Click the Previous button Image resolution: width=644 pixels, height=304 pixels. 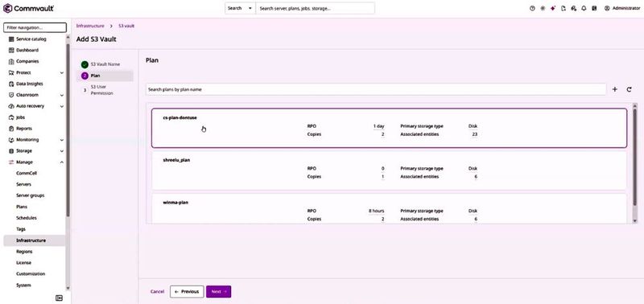(187, 292)
